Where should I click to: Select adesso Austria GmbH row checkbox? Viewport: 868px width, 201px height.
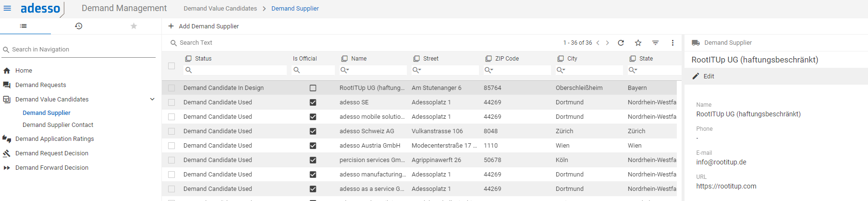[x=171, y=146]
